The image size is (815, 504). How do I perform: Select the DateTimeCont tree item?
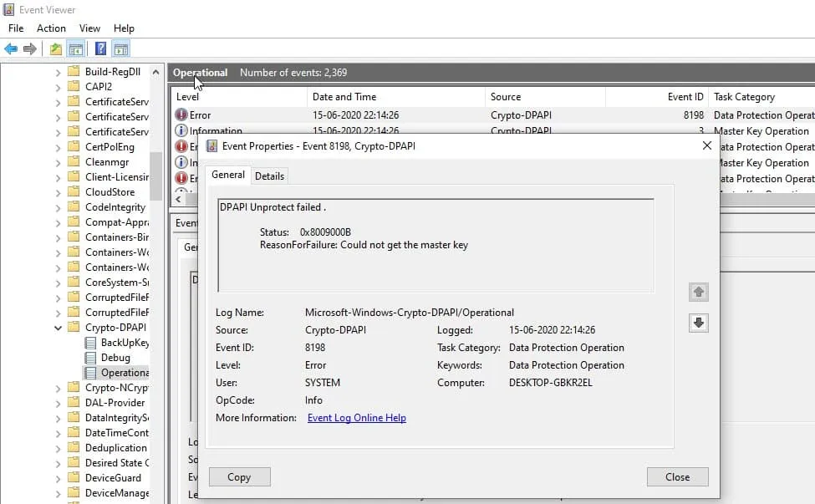117,432
